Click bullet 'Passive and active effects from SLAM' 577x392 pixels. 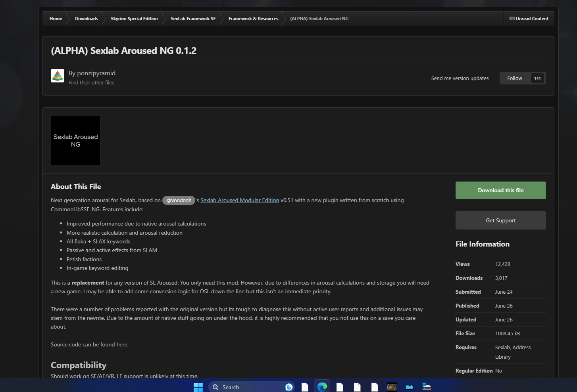[112, 250]
